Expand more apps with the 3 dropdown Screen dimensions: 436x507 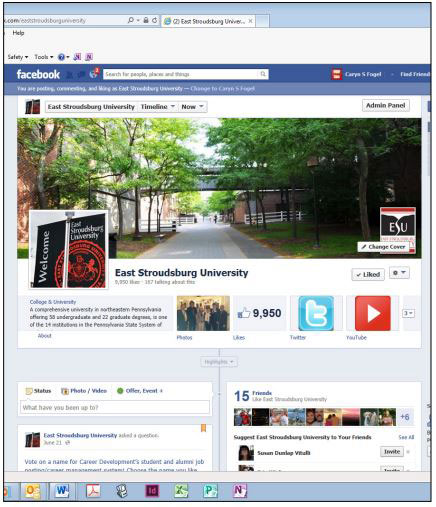pos(408,313)
